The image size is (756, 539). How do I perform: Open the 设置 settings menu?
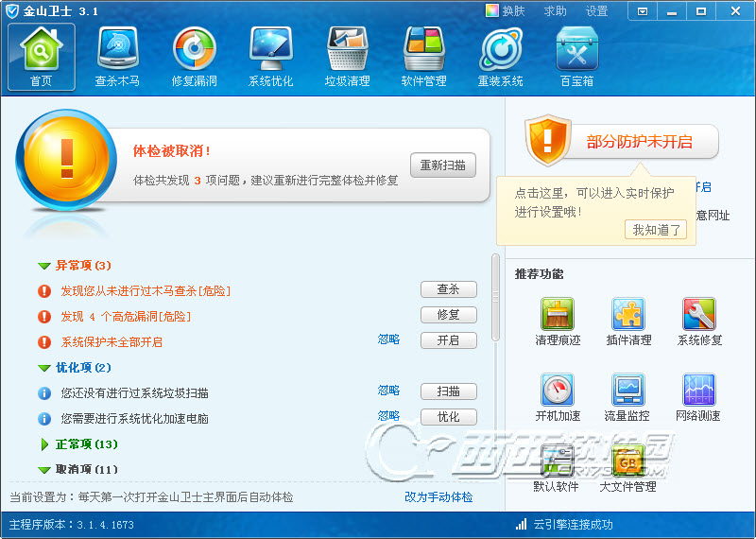[x=597, y=11]
